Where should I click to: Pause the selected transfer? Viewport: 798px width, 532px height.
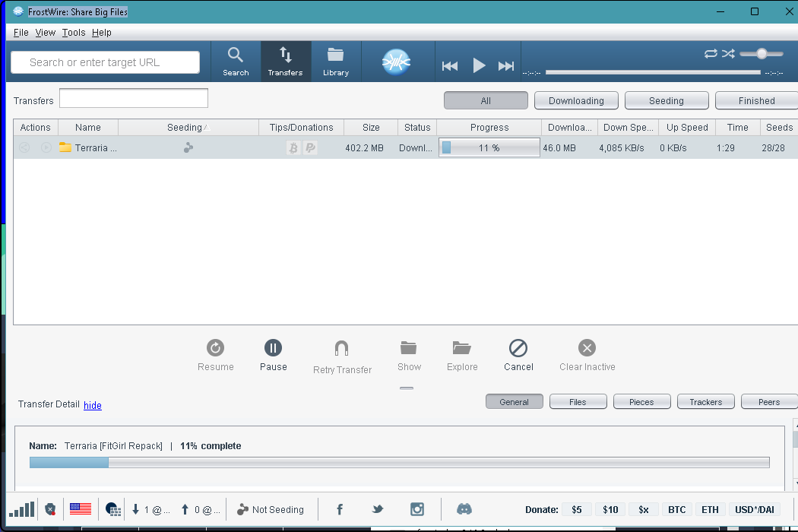coord(274,356)
